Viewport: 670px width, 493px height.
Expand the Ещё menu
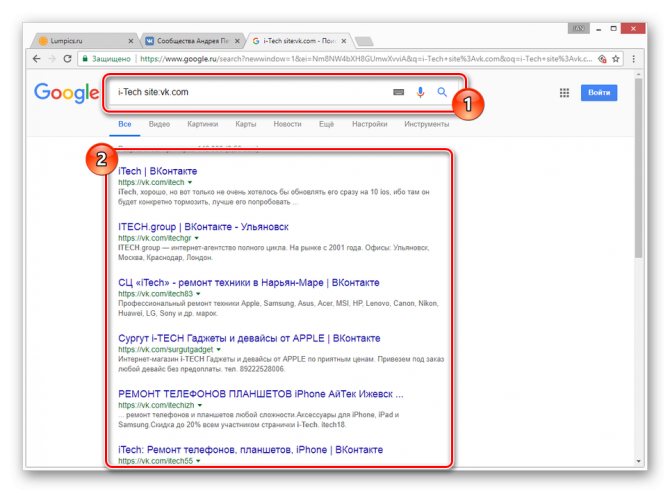pos(326,124)
